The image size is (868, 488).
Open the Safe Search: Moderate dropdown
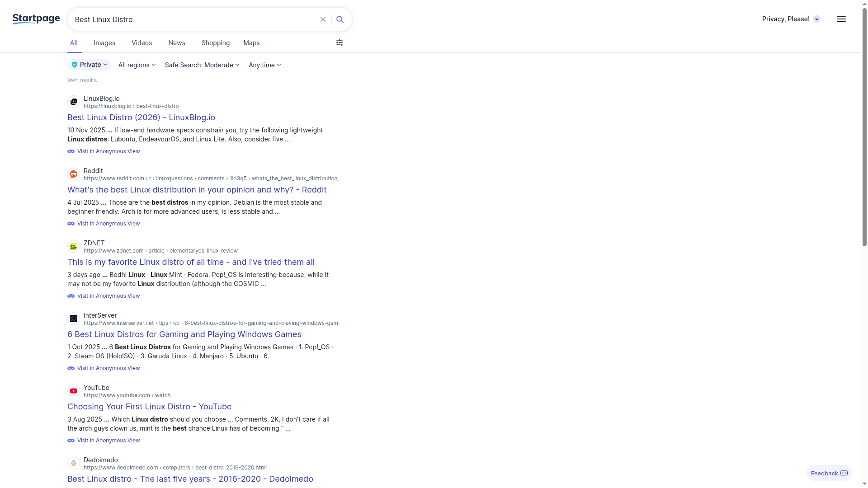point(202,65)
